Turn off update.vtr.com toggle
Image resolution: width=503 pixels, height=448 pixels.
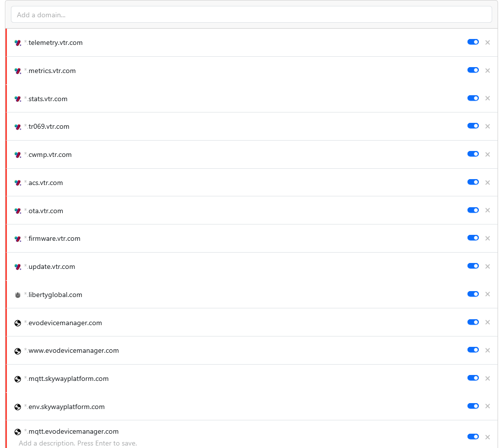(x=473, y=266)
